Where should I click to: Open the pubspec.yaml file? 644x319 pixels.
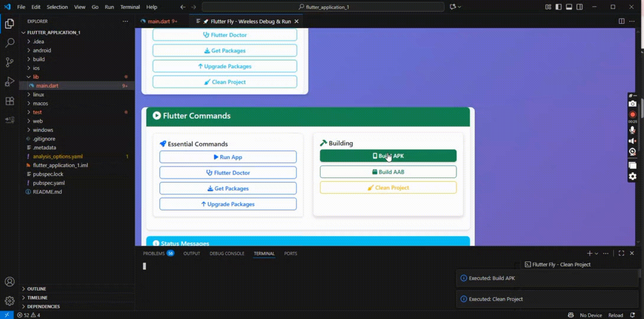point(49,183)
